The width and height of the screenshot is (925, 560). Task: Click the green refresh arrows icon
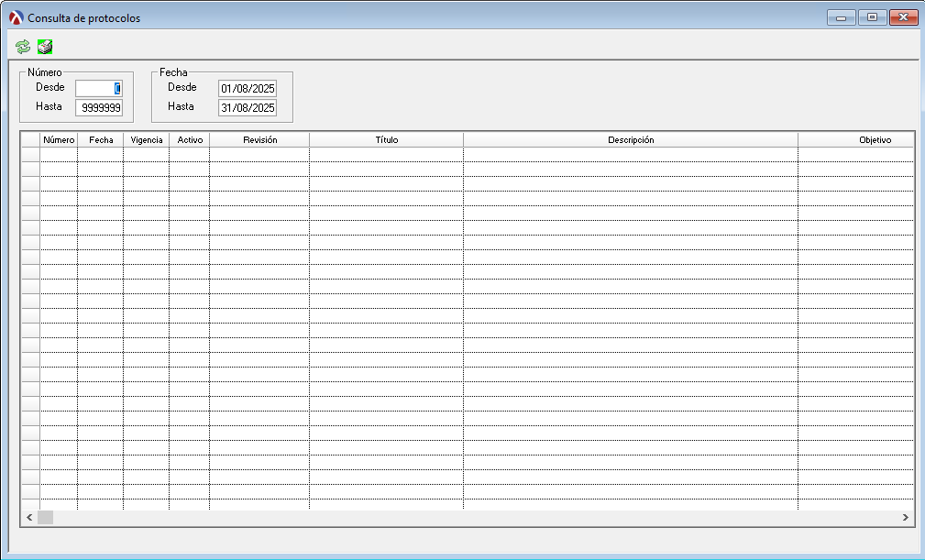click(x=23, y=47)
